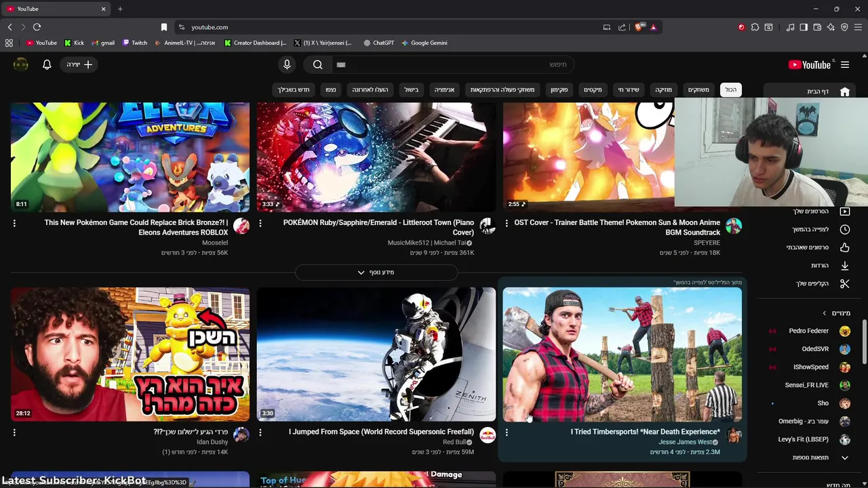The height and width of the screenshot is (488, 868).
Task: Open watch later לצפייה בהמשך sidebar item
Action: [810, 229]
